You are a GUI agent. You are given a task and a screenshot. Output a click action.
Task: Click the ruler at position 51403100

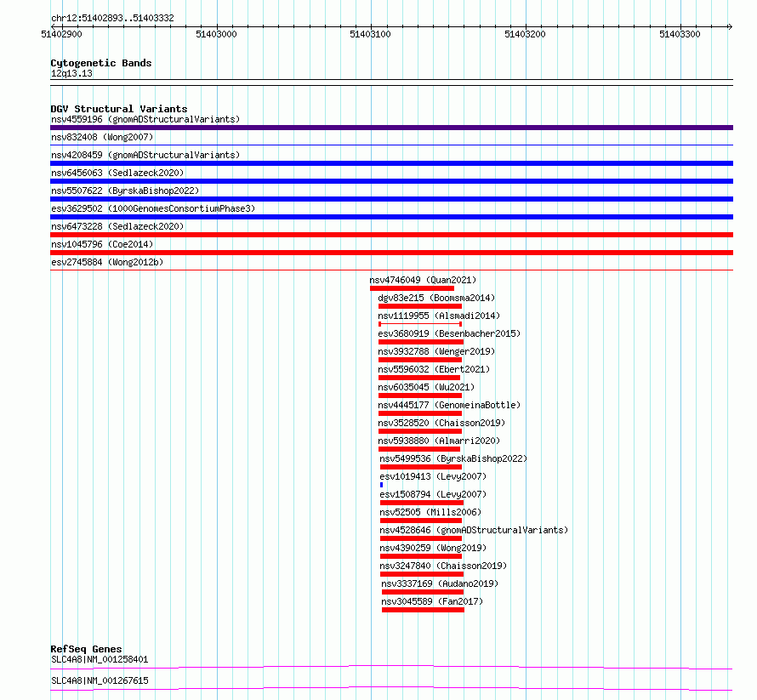[x=370, y=34]
